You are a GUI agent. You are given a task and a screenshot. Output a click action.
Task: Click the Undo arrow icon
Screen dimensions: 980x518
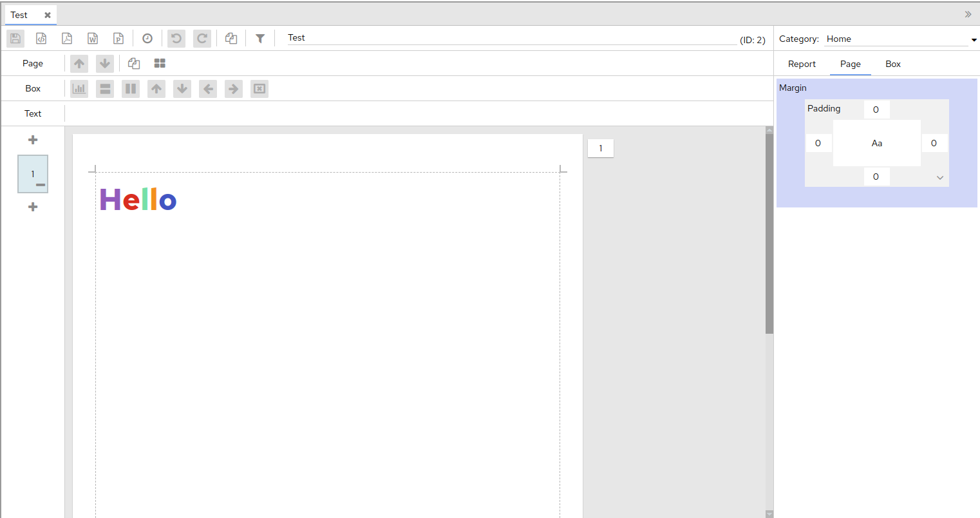tap(176, 39)
